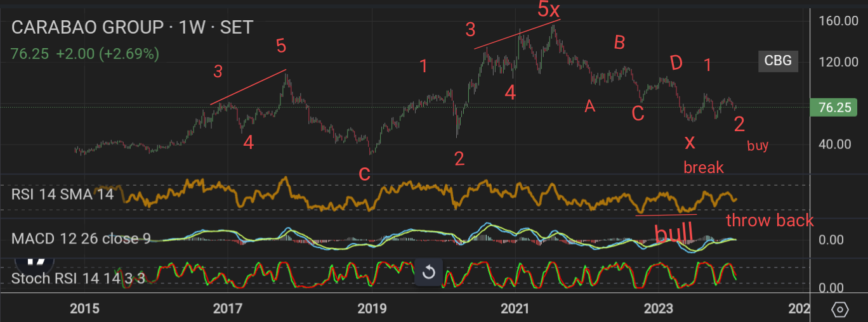The image size is (868, 322).
Task: Click the 2019 label on the time axis
Action: [372, 309]
